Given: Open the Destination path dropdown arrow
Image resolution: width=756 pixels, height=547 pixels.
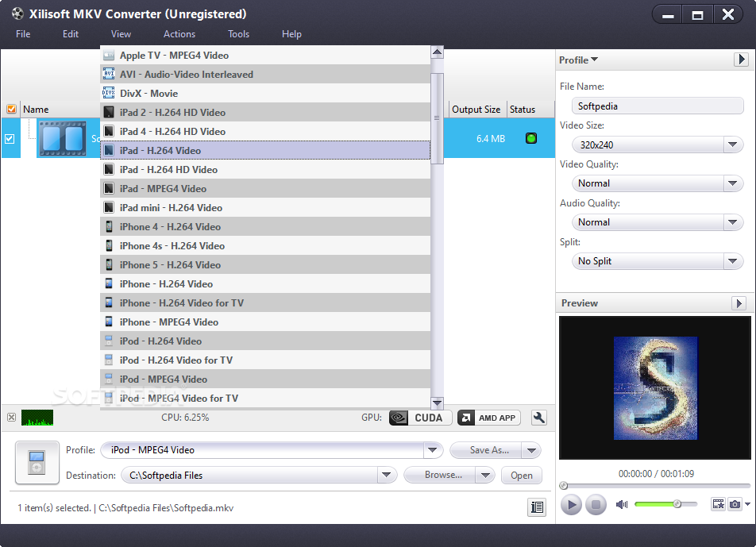Looking at the screenshot, I should [x=386, y=476].
